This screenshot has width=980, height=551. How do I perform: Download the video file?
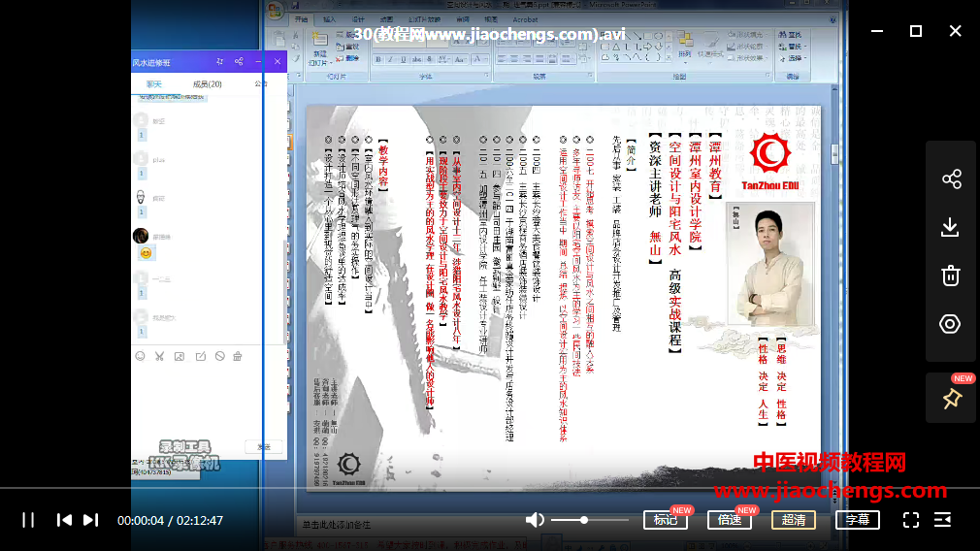[x=950, y=227]
